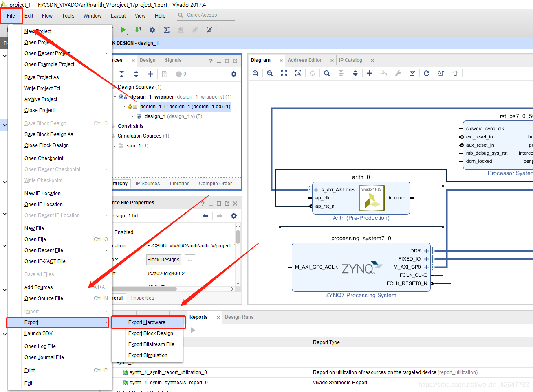Click the Block Designs type button
Image resolution: width=533 pixels, height=392 pixels.
click(163, 260)
